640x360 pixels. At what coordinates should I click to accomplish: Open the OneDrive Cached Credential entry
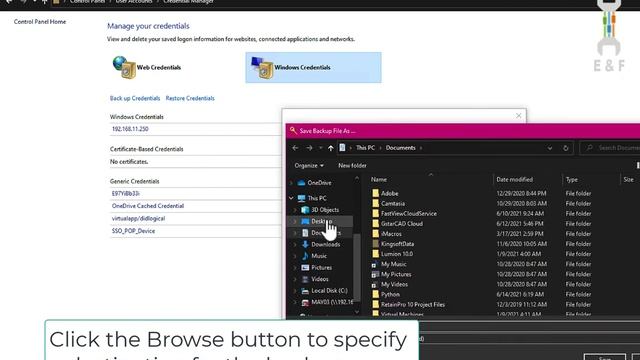coord(148,206)
